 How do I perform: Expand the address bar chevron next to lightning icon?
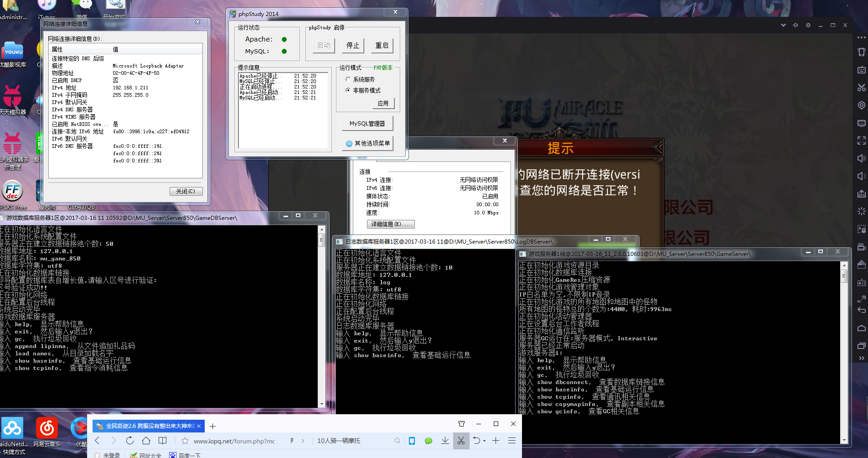click(x=303, y=441)
